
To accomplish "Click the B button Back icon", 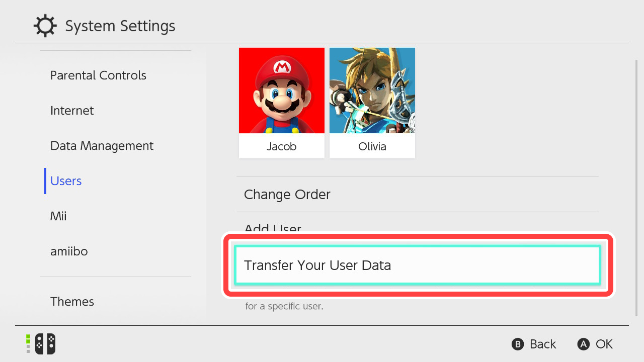I will (x=518, y=344).
